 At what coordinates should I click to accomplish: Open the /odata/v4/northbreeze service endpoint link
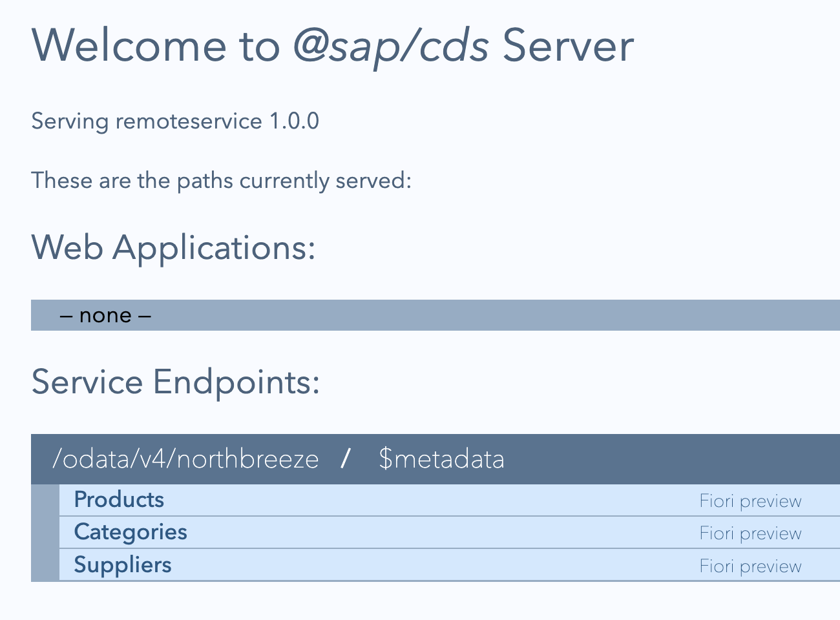[x=185, y=459]
